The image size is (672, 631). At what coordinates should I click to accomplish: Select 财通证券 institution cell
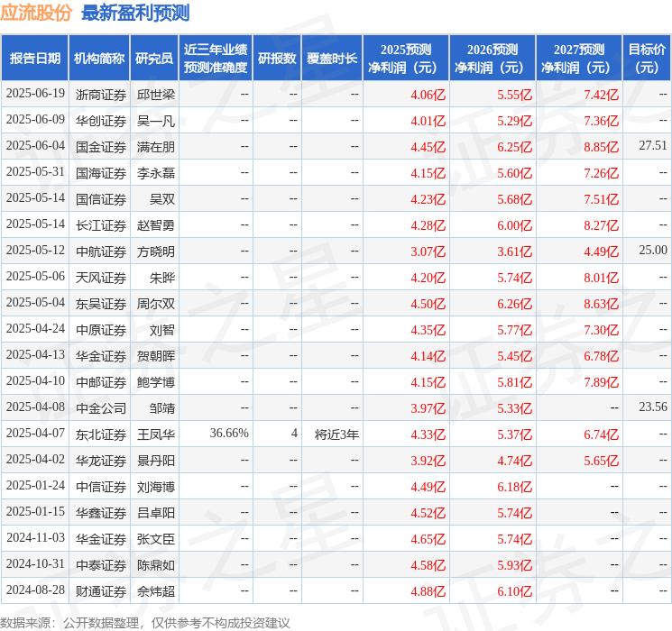101,591
